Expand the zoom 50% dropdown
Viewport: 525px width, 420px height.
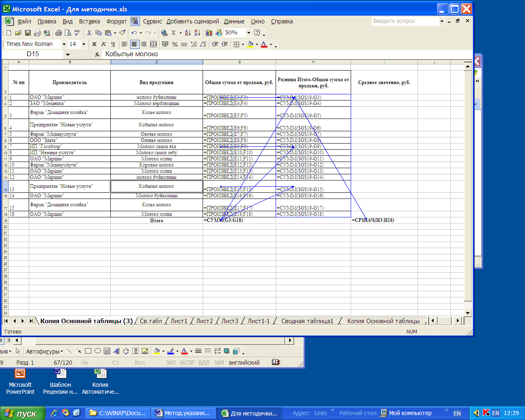(x=249, y=33)
